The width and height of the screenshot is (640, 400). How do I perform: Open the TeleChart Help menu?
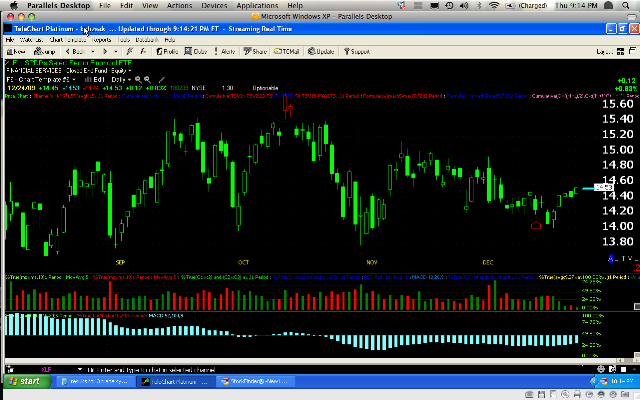tap(170, 40)
